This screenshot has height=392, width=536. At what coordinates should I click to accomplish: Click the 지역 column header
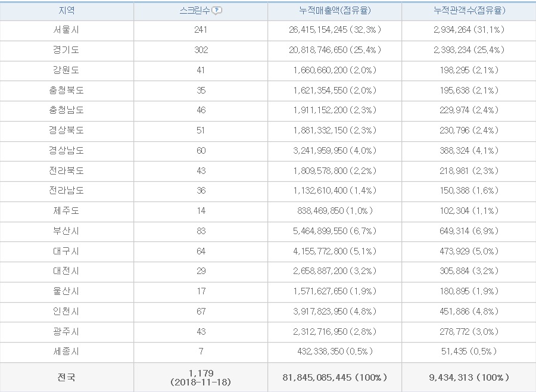[x=67, y=11]
